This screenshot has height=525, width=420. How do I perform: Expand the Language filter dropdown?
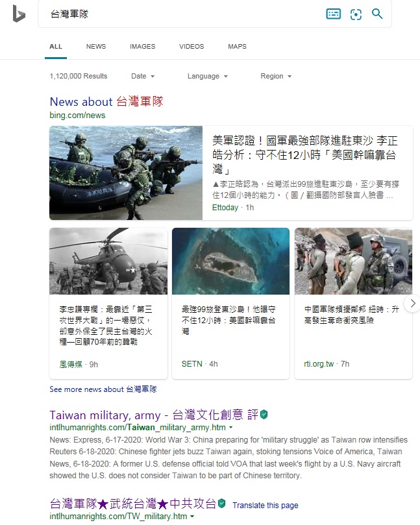208,76
